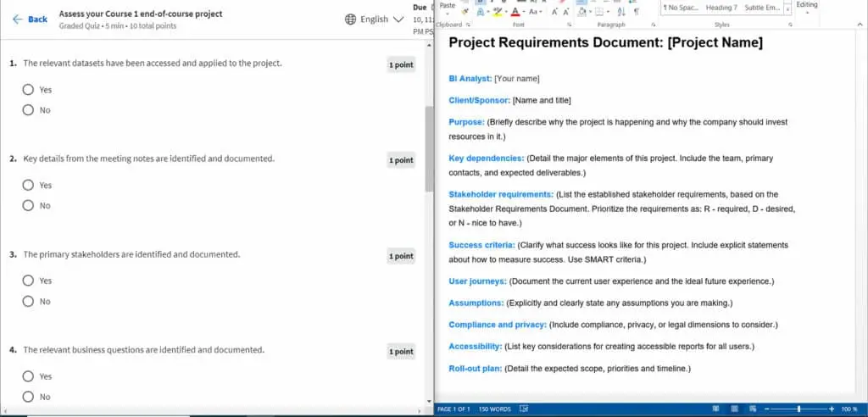This screenshot has width=868, height=417.
Task: Open Font dialog launcher
Action: point(570,25)
